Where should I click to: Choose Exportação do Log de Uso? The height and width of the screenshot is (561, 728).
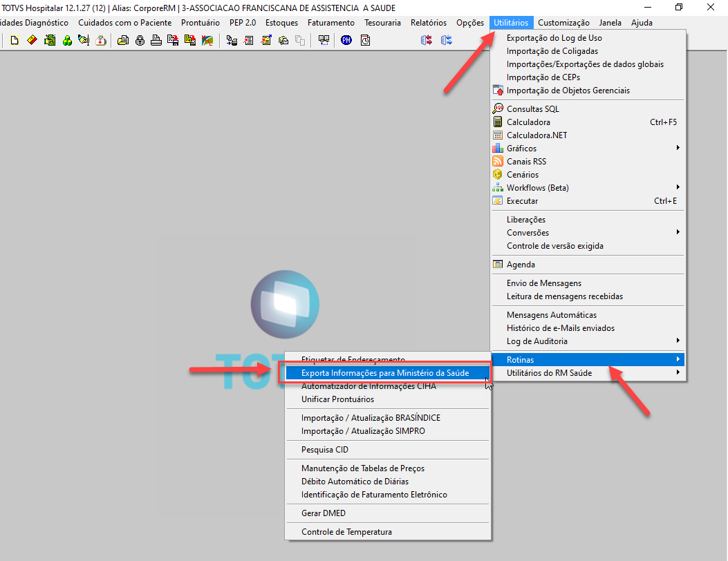588,38
